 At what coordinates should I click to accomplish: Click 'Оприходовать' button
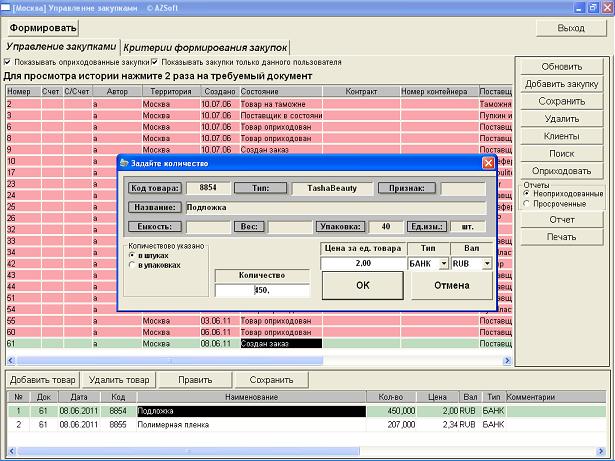tap(562, 171)
